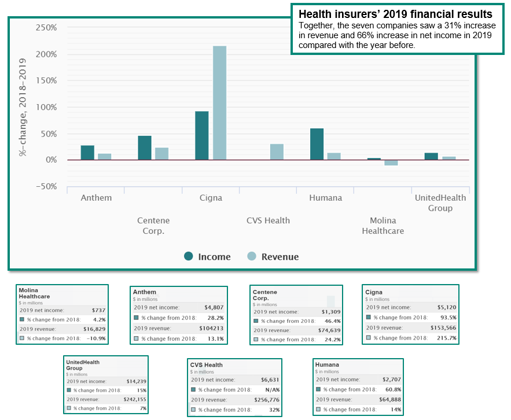Click Cigna revenue change value 215.7%
Viewport: 511px width, 420px height.
(447, 338)
